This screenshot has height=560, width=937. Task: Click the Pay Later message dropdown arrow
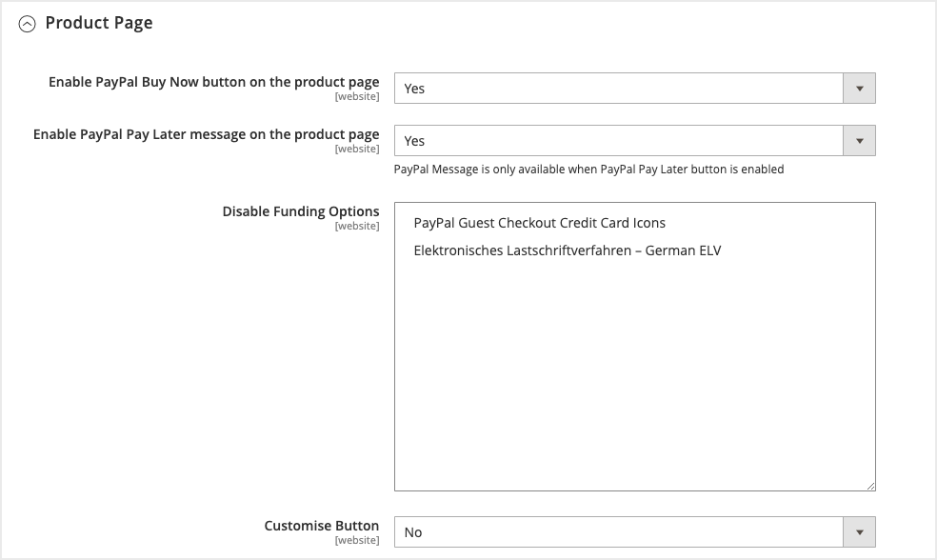point(859,141)
